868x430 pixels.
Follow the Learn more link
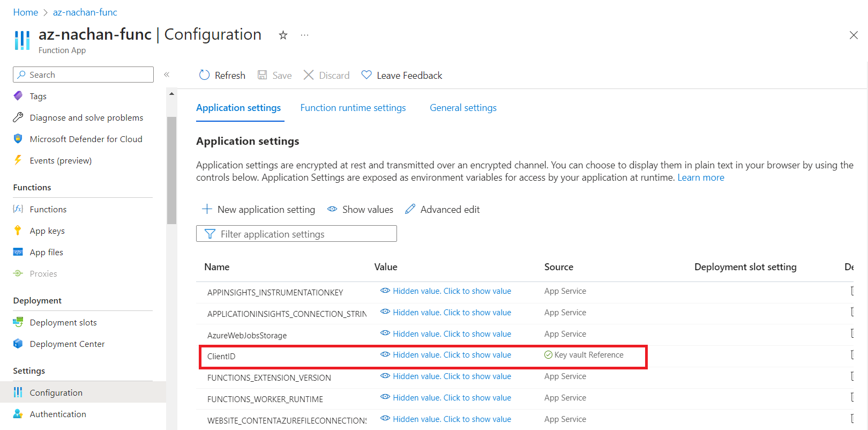tap(700, 177)
